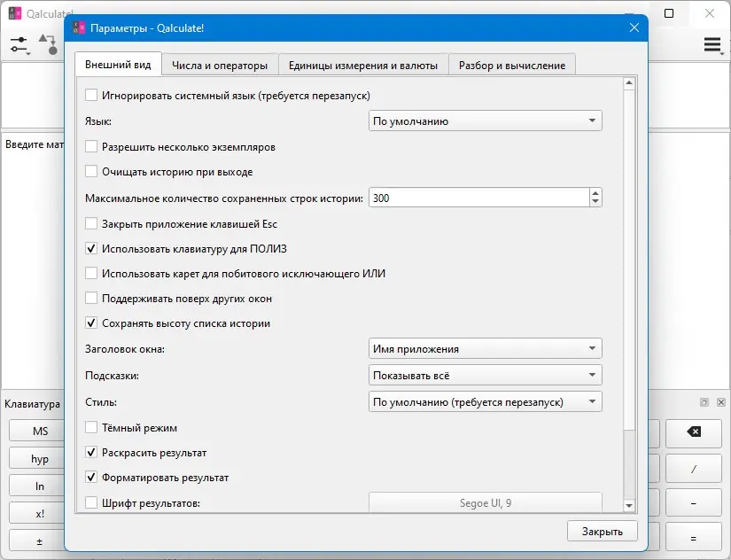Click the 'Максимальное количество сохраненных строк истории' label
Screen dimensions: 731x560
[x=224, y=198]
